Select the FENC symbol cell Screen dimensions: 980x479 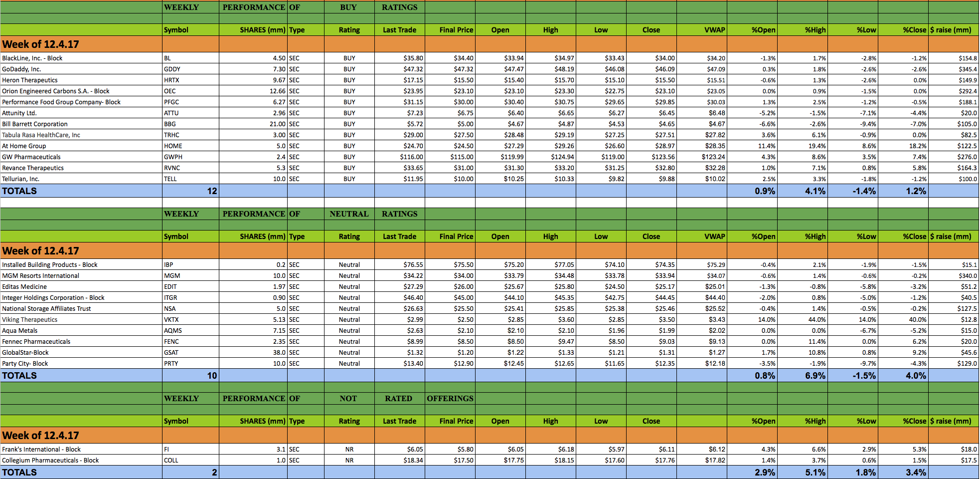tap(190, 341)
